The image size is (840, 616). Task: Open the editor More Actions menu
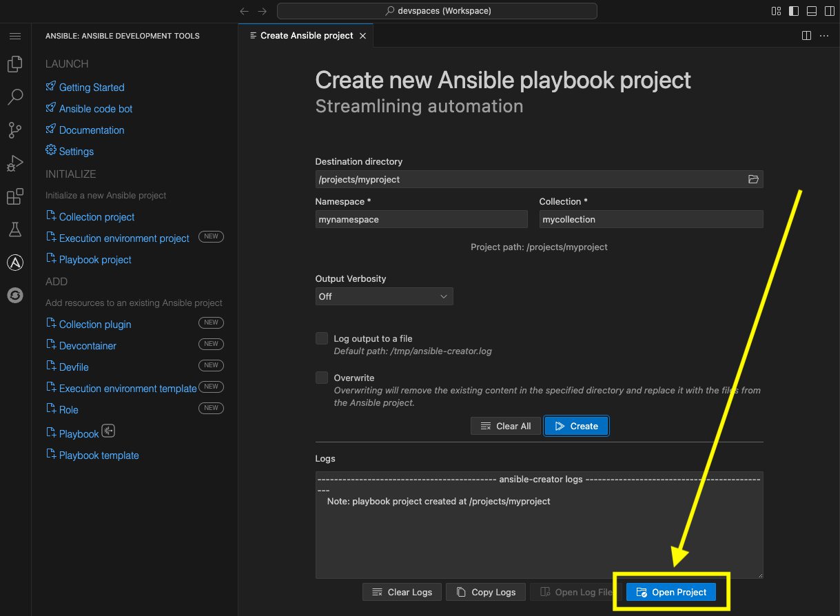coord(824,35)
